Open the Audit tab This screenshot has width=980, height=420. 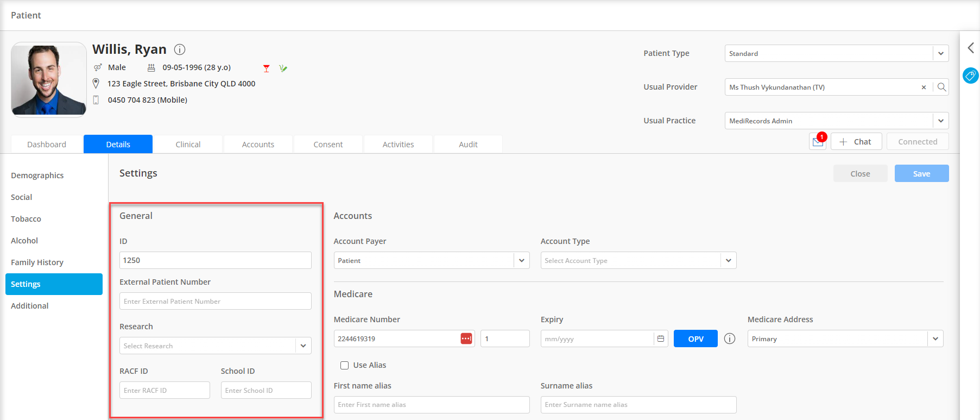[468, 145]
